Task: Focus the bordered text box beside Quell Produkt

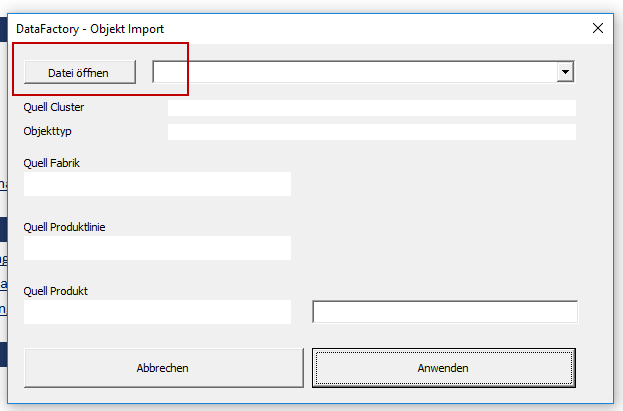Action: coord(445,312)
